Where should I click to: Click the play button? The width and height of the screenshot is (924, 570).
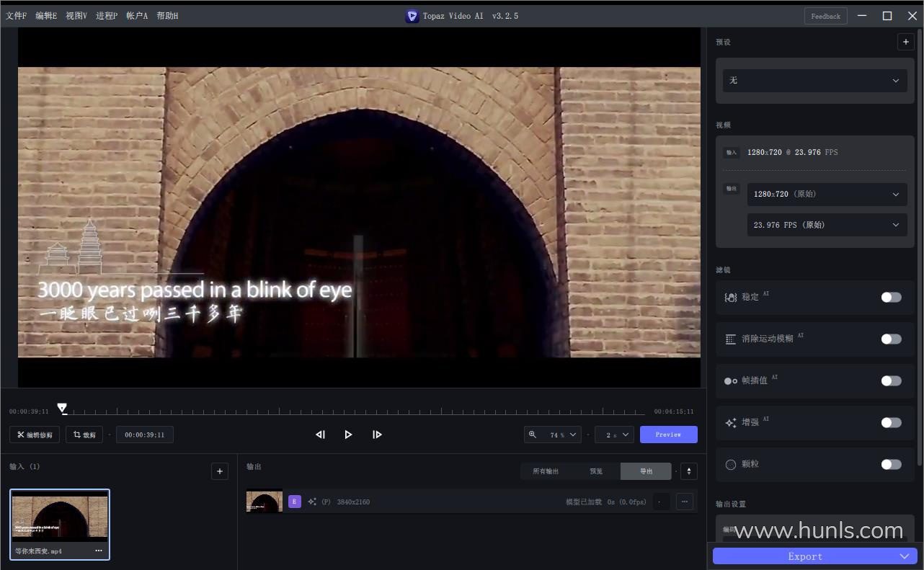(x=348, y=435)
